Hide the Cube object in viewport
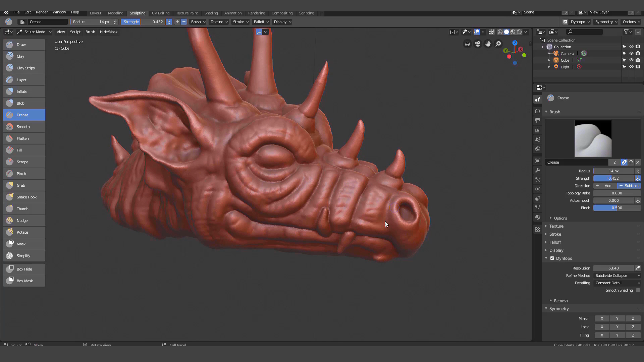644x362 pixels. [631, 60]
